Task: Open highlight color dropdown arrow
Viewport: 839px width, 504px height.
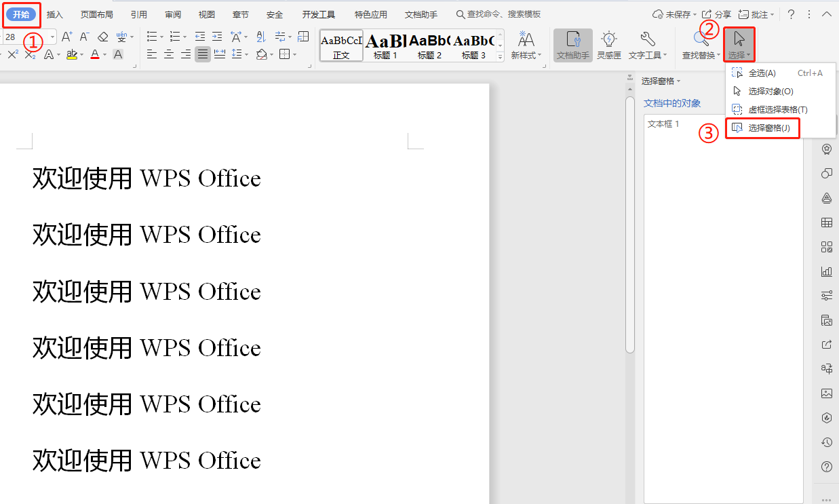Action: (81, 55)
